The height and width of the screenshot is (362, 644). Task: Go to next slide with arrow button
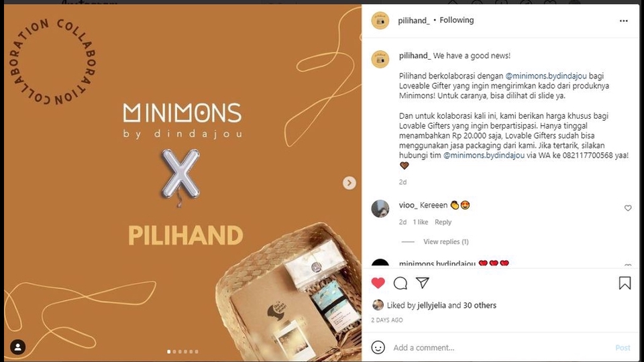click(349, 182)
